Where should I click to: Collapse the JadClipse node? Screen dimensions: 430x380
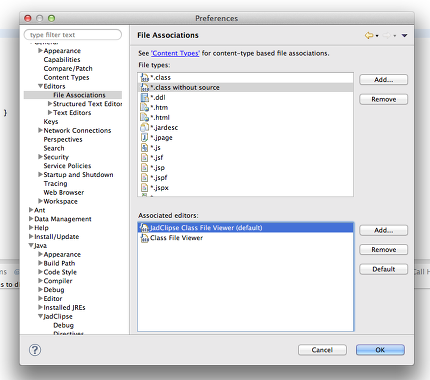click(40, 316)
